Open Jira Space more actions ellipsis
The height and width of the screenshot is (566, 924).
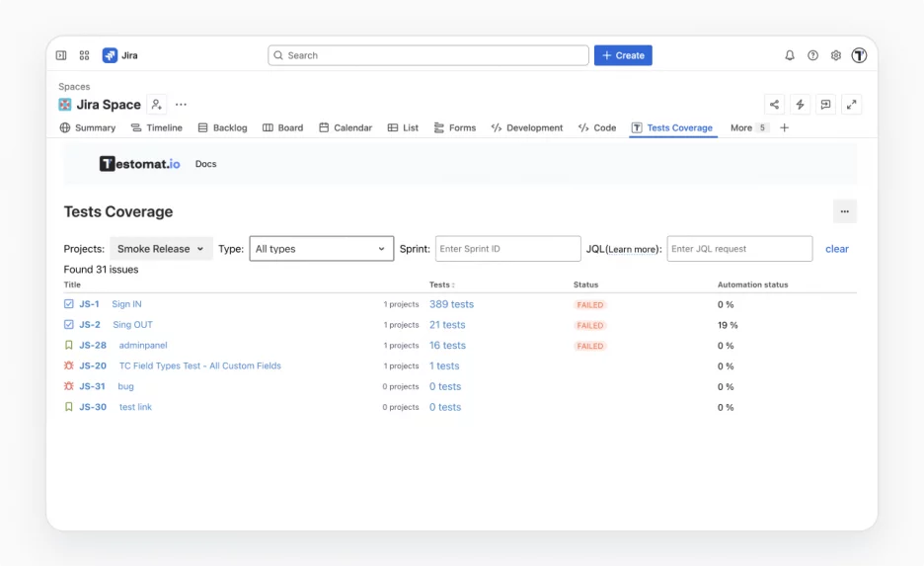(181, 105)
